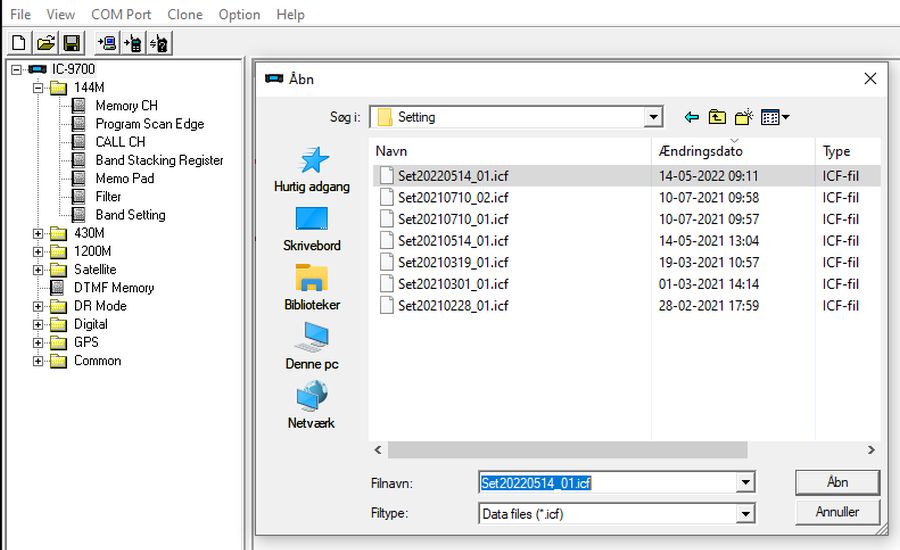Click the CALL CH page icon
Screen dimensions: 900x550
coord(79,142)
